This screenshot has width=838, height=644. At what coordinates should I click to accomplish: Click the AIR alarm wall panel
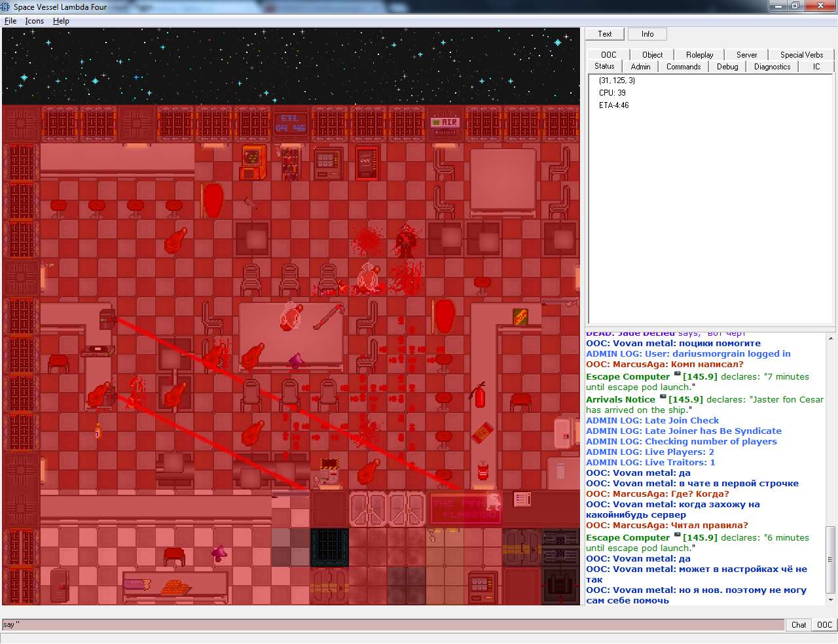click(x=445, y=123)
